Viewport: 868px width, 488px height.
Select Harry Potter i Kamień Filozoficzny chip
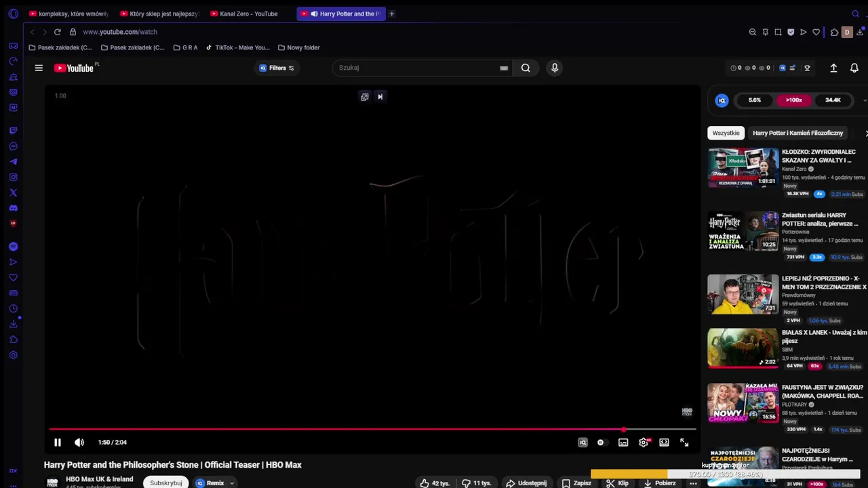797,133
